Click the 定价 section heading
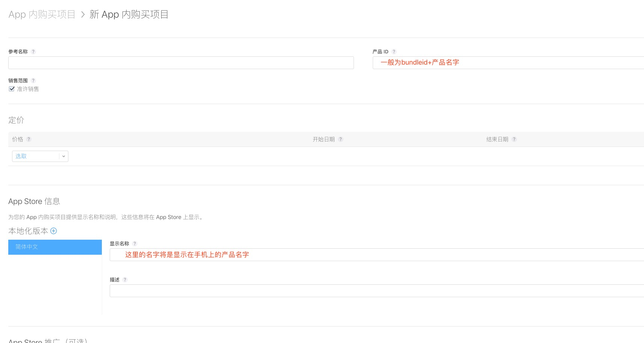This screenshot has width=644, height=343. [x=16, y=120]
